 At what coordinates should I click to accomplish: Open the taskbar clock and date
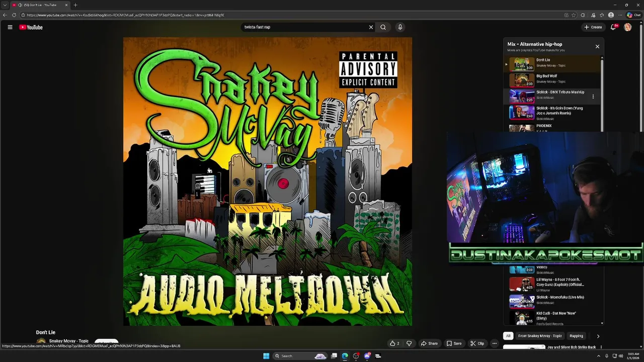click(x=633, y=356)
